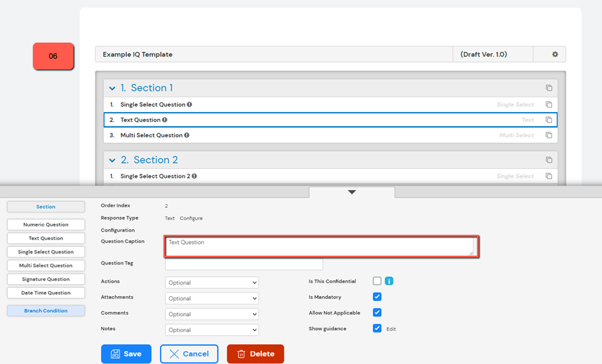This screenshot has width=602, height=364.
Task: Select Branch Condition in left panel
Action: [x=46, y=311]
